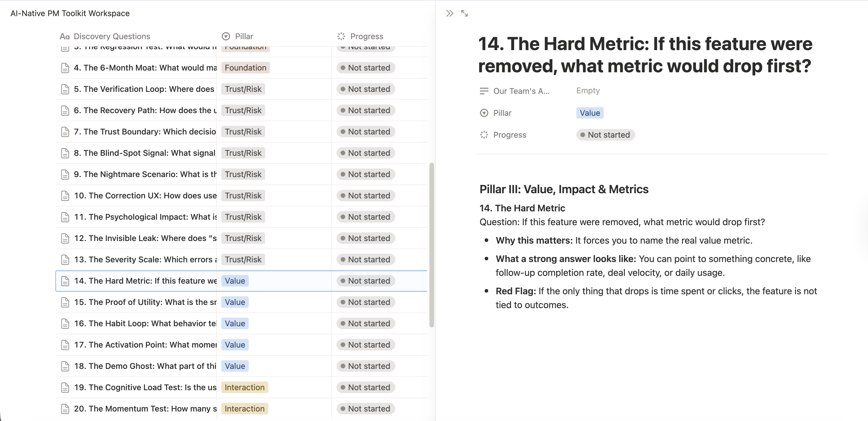
Task: Click the Pillar property icon in side panel
Action: [x=484, y=113]
